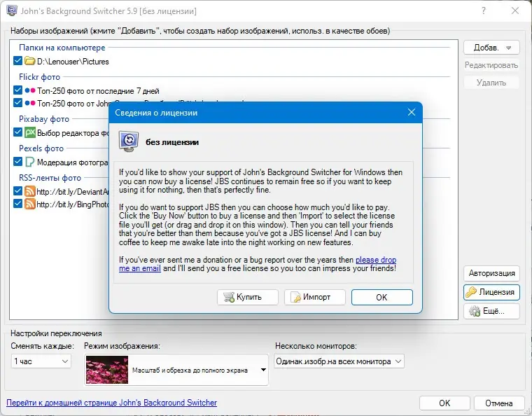Screen dimensions: 532x416
Task: Open the John's Background Switcher homepage link
Action: pyautogui.click(x=111, y=403)
